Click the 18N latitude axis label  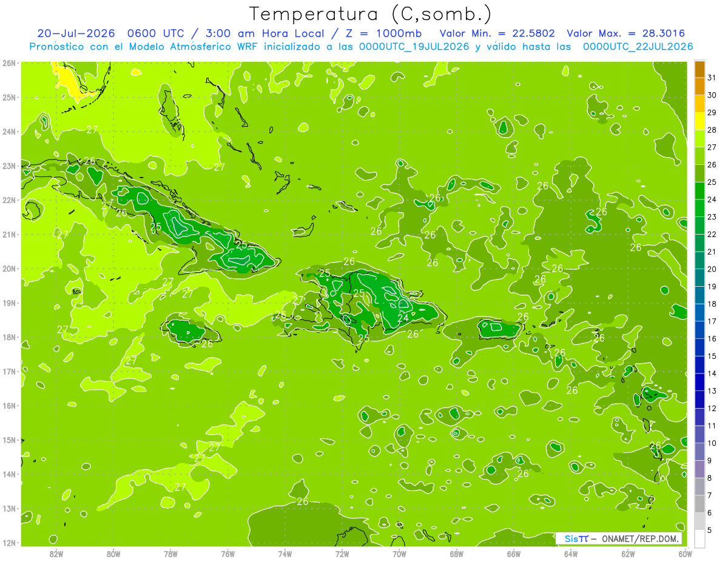point(8,337)
